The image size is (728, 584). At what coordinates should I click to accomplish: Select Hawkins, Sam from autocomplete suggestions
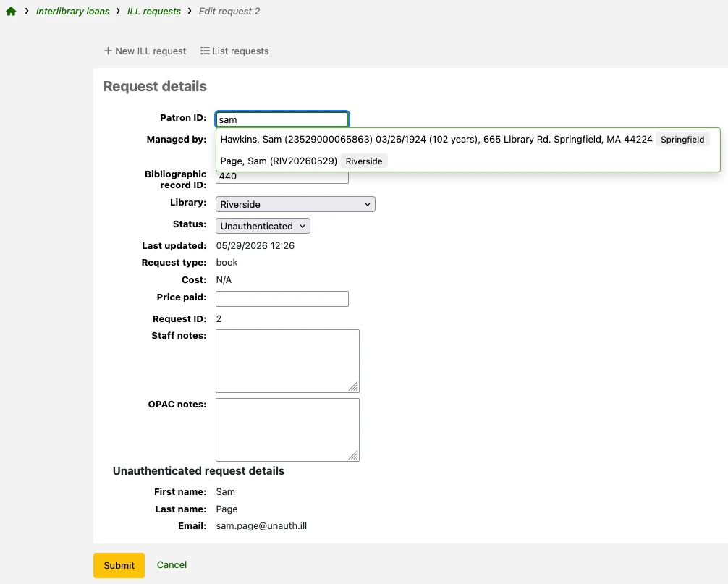tap(467, 139)
